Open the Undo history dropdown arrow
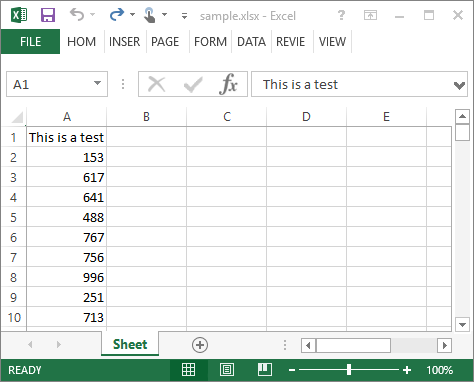This screenshot has height=382, width=474. point(92,15)
